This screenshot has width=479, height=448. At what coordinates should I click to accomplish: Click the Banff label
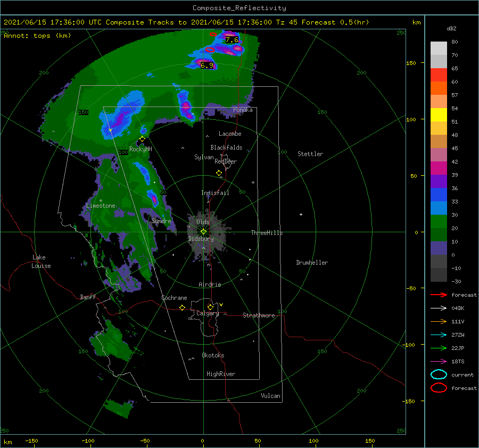(x=88, y=297)
